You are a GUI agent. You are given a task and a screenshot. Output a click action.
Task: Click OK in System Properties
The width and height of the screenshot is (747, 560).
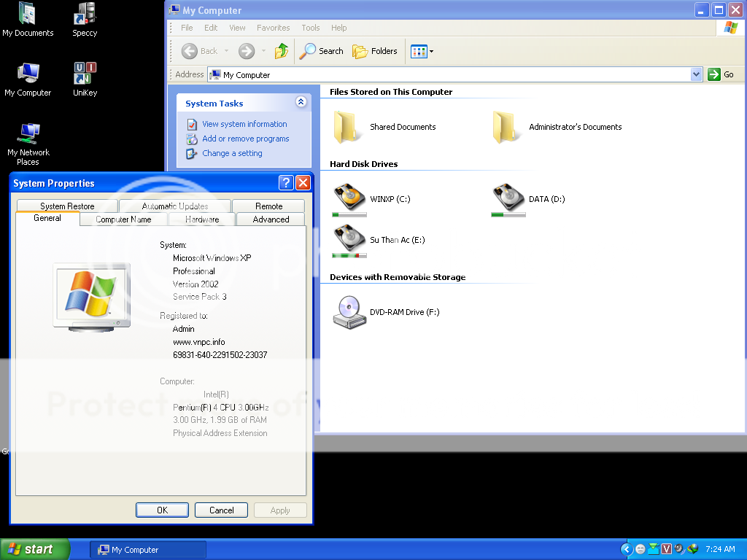click(162, 510)
